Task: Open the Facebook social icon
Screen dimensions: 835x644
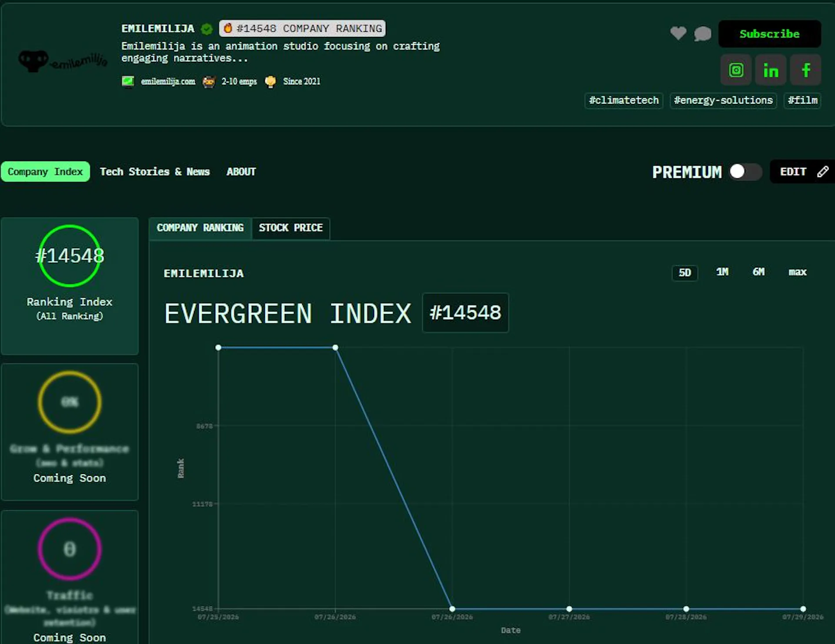Action: click(805, 70)
